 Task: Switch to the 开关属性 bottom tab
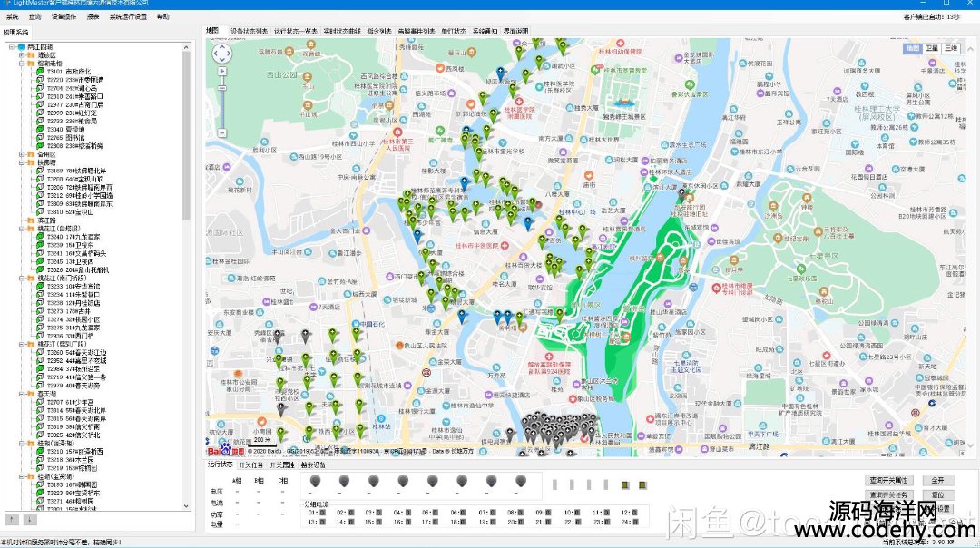point(282,465)
